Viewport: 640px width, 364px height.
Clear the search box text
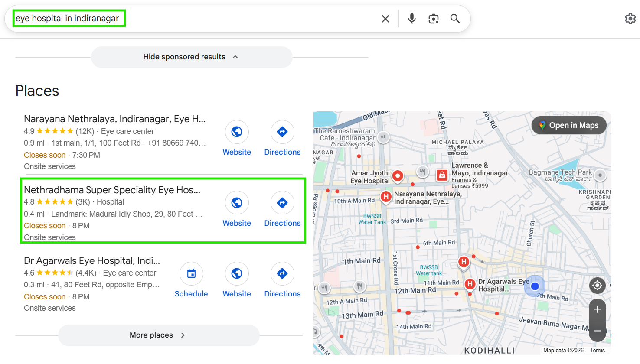pos(385,19)
